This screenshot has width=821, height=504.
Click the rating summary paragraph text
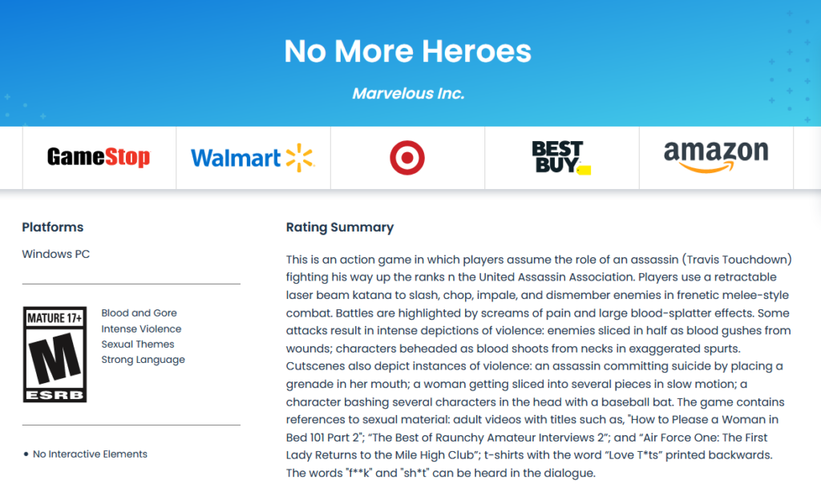coord(539,366)
